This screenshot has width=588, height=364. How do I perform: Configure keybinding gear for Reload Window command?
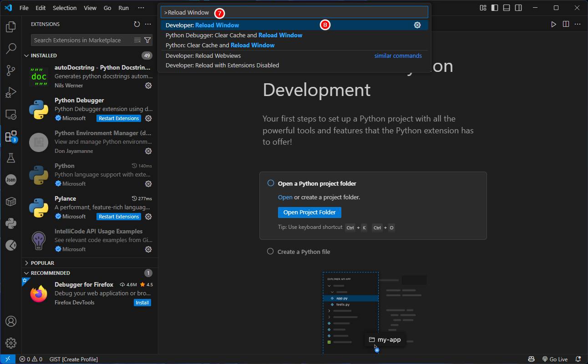417,25
